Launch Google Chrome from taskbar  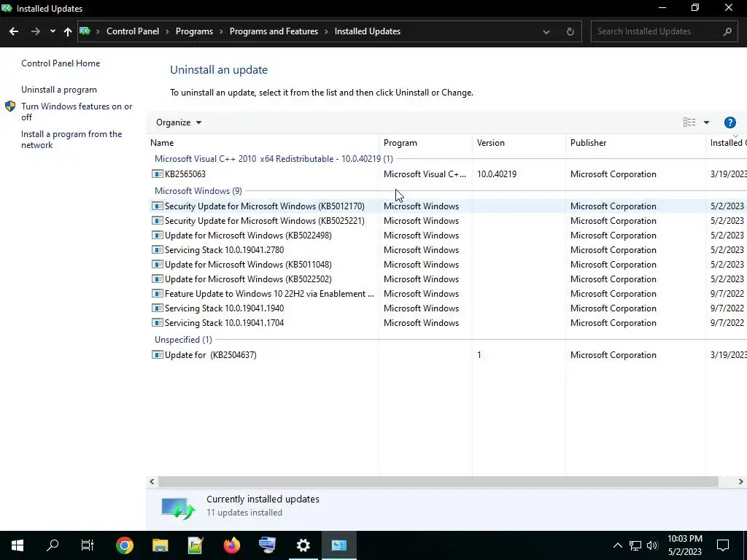124,545
